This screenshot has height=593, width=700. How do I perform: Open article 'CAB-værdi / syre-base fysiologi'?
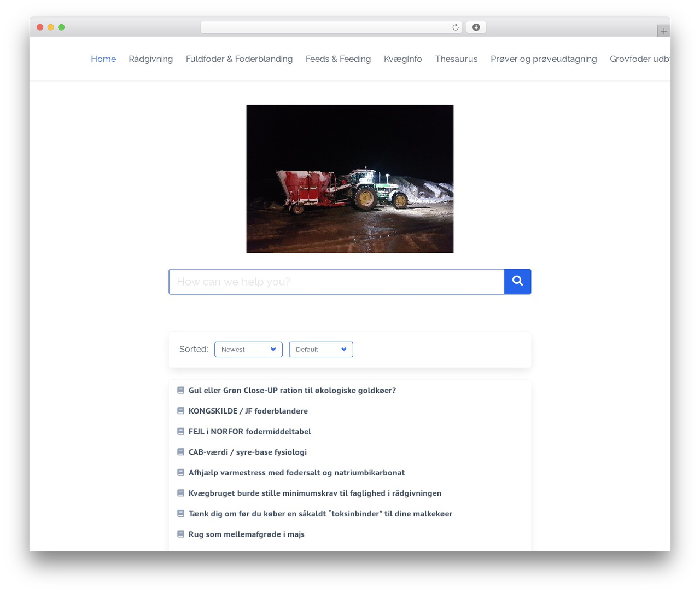click(248, 452)
